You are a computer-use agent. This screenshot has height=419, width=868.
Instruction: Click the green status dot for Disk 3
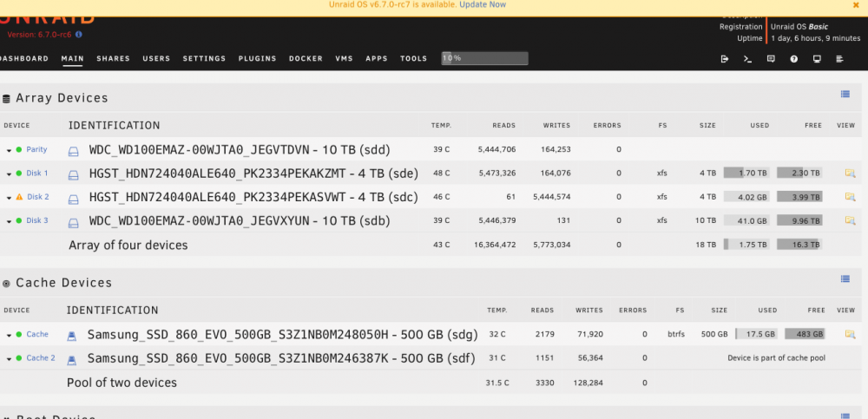(x=19, y=220)
